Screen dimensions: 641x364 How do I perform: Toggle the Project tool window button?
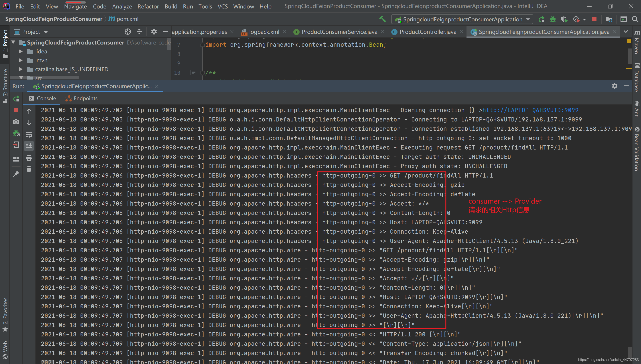pyautogui.click(x=5, y=44)
